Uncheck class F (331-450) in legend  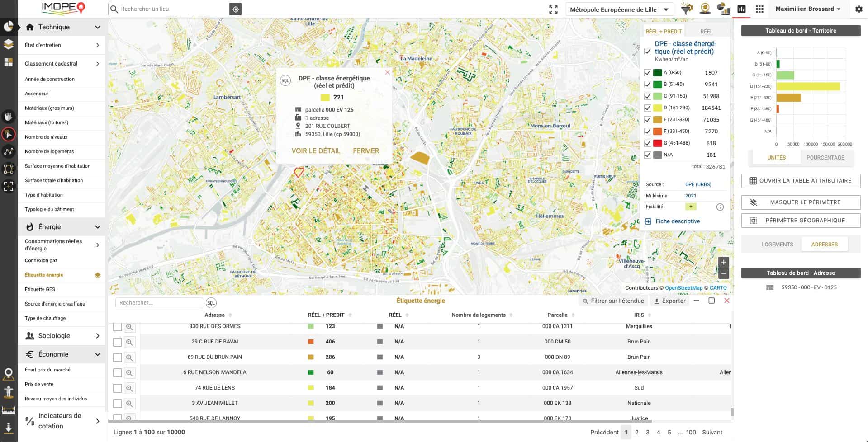pyautogui.click(x=648, y=132)
